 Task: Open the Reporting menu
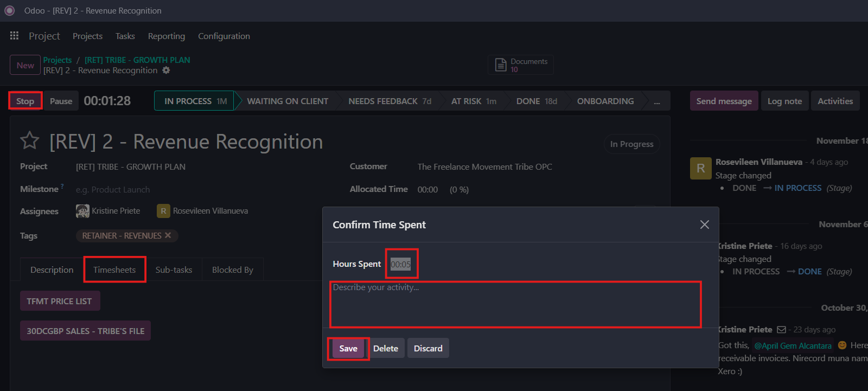point(166,36)
